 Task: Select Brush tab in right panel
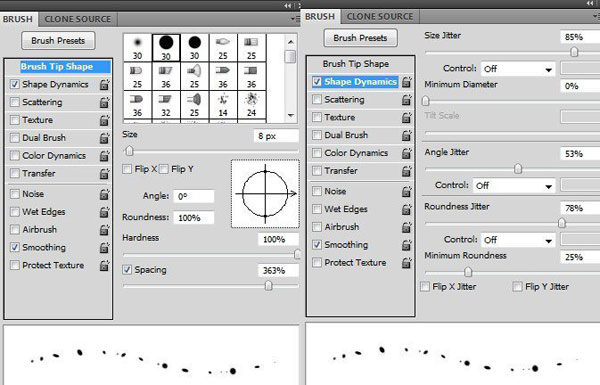320,16
